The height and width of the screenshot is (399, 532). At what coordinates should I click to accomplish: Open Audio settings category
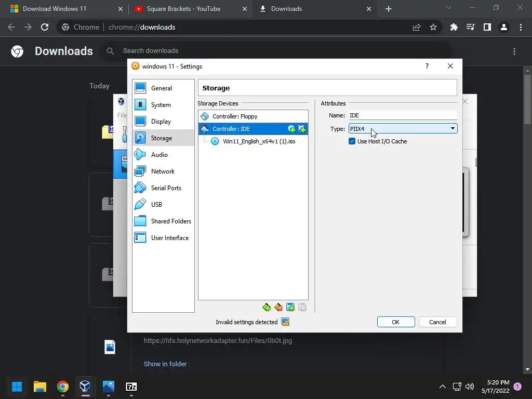coord(163,155)
